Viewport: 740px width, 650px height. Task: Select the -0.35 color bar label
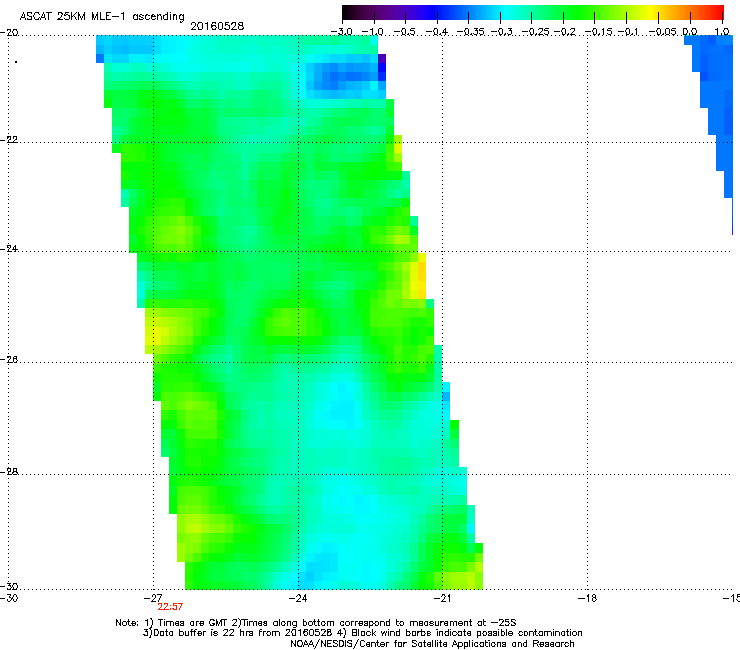(x=471, y=32)
